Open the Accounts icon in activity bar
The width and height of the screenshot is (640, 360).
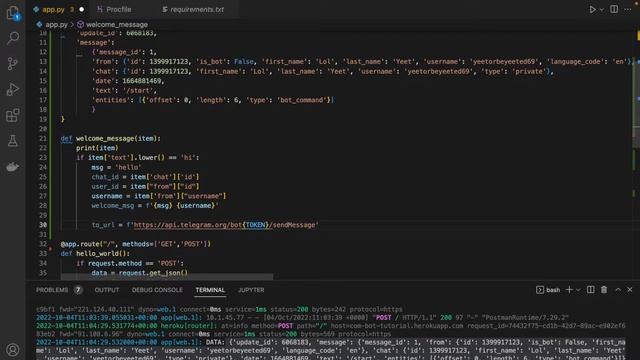[x=13, y=350]
